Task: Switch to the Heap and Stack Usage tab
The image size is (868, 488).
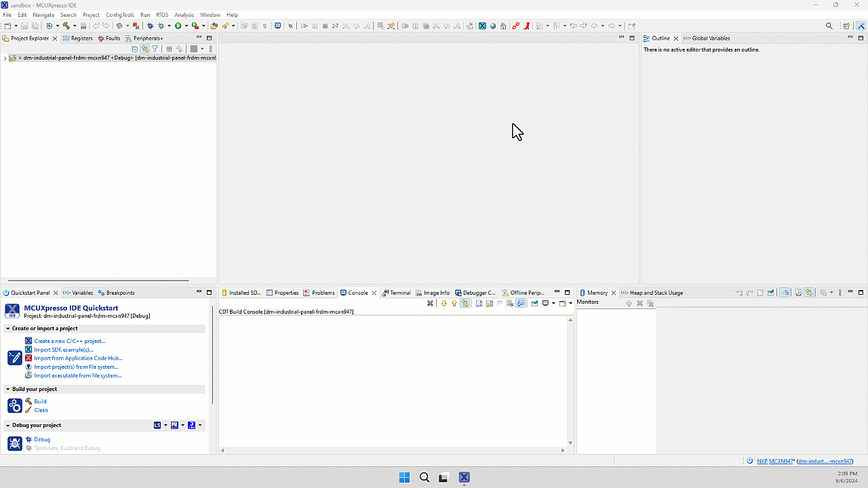Action: [652, 293]
